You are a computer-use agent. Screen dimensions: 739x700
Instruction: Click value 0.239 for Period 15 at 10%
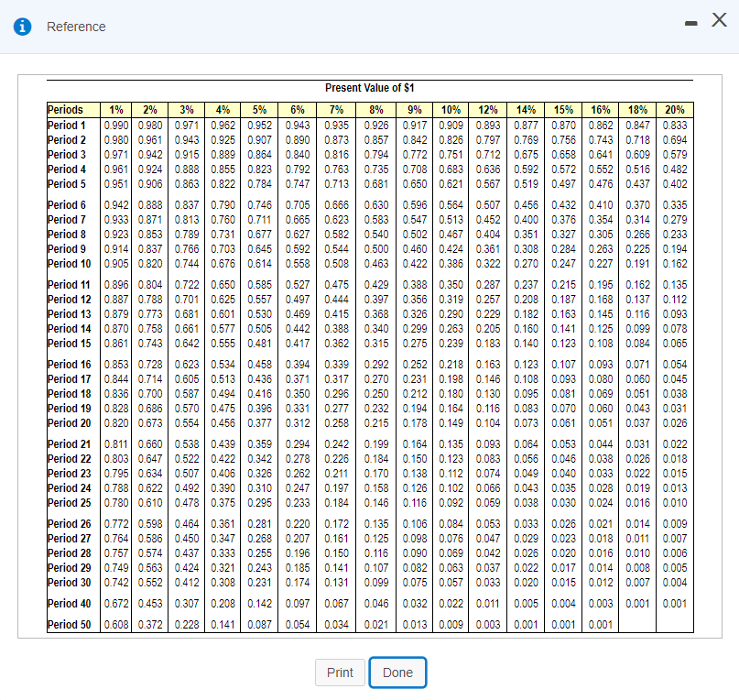451,344
